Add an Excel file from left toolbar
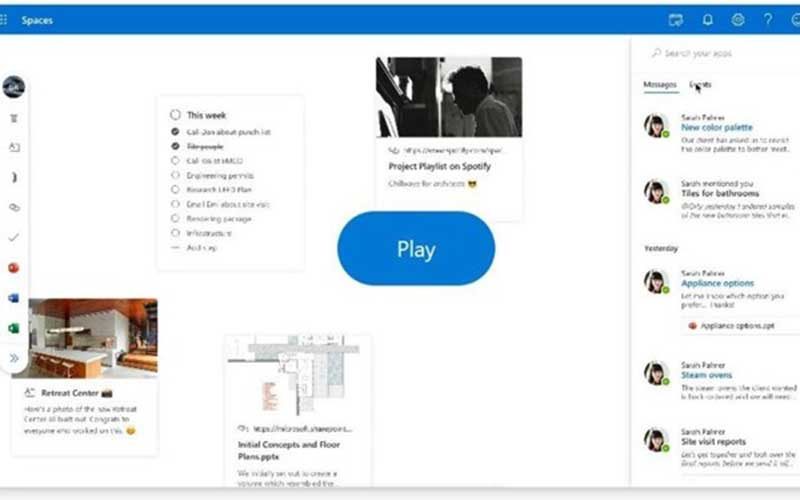Viewport: 800px width, 500px height. click(14, 328)
